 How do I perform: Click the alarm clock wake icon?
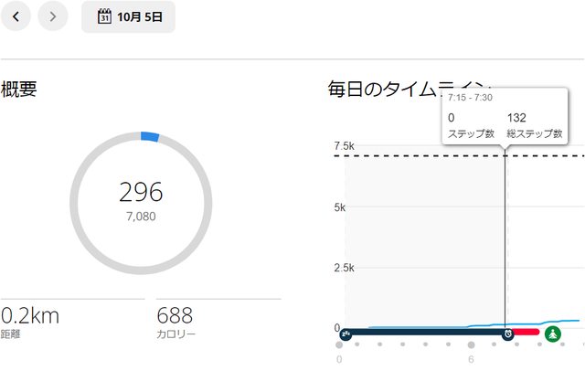tap(508, 334)
